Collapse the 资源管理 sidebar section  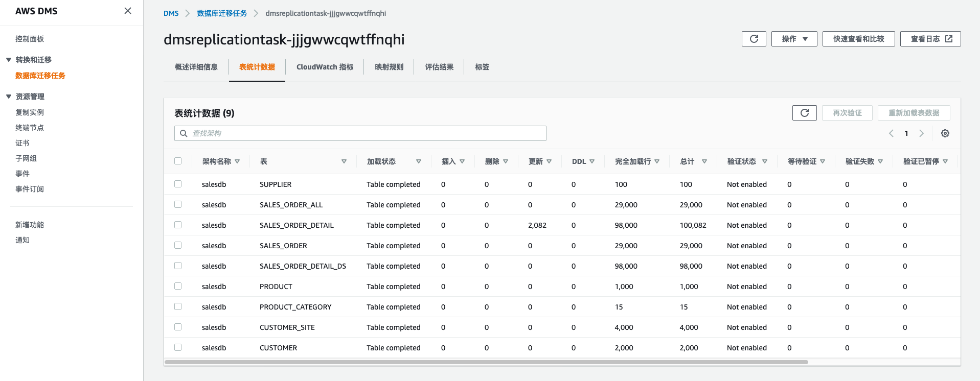click(x=9, y=97)
